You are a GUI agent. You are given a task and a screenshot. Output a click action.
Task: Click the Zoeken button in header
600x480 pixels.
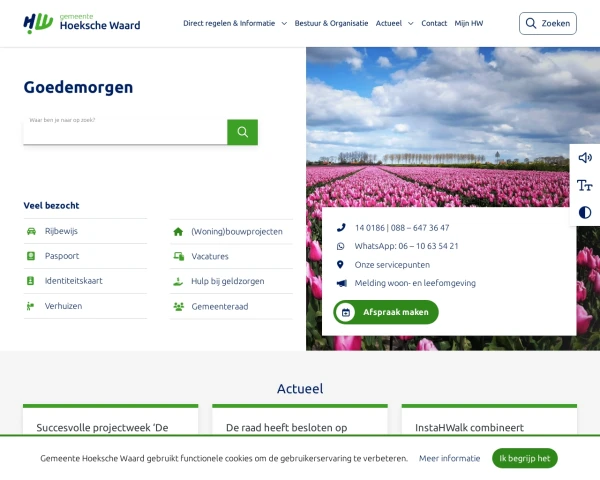(x=548, y=23)
